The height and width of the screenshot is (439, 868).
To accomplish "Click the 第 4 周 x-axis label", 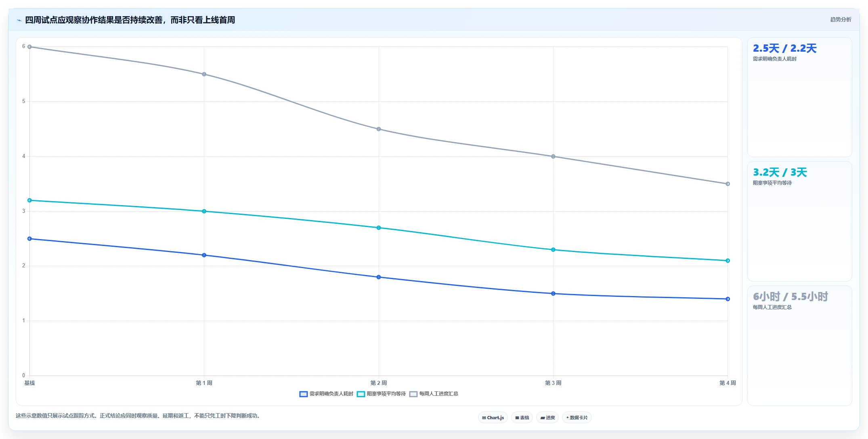I will click(x=728, y=383).
